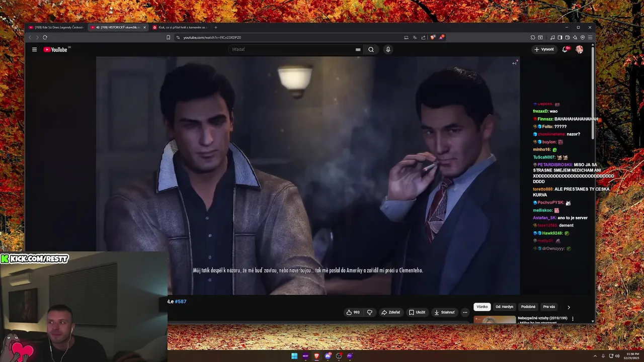Download the video with Stiahnuť

pyautogui.click(x=444, y=312)
